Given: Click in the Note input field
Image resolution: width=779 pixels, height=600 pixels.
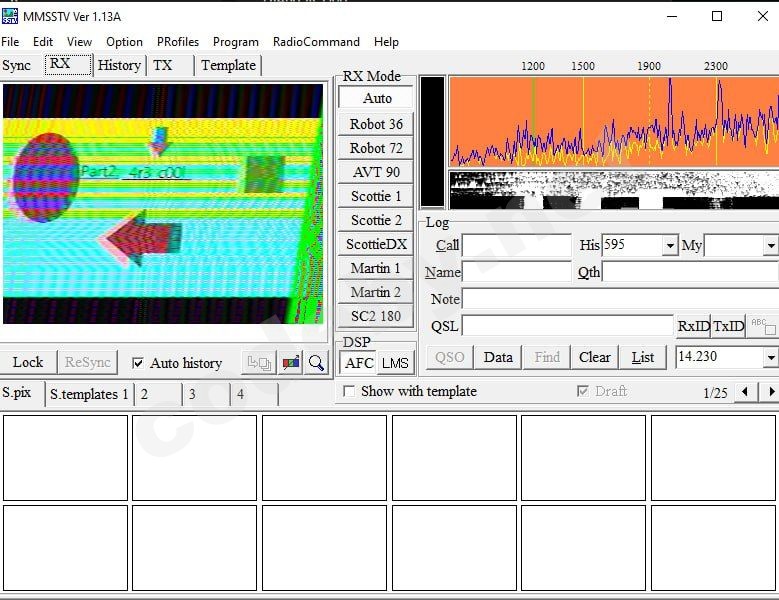Looking at the screenshot, I should pyautogui.click(x=621, y=299).
